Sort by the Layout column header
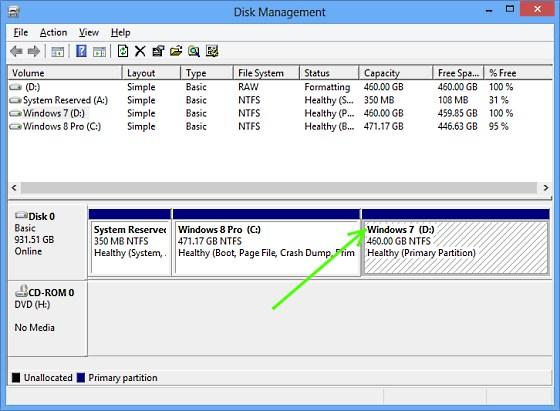 tap(151, 73)
